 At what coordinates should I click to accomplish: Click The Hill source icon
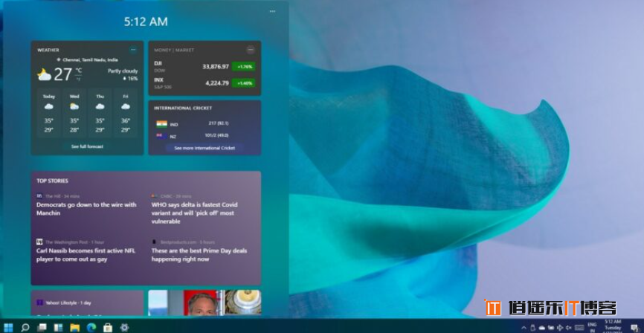click(x=39, y=195)
